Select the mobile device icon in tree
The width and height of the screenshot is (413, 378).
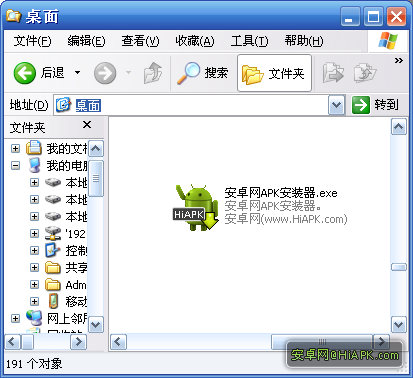[x=53, y=301]
